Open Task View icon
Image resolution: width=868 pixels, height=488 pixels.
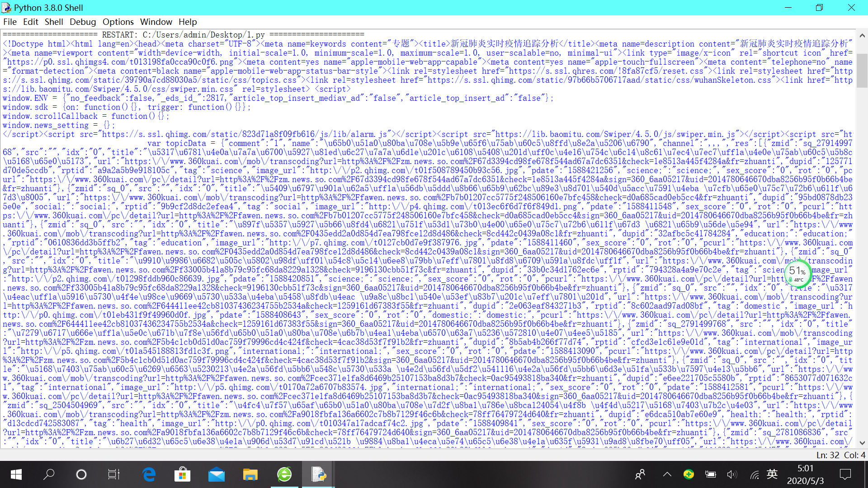coord(114,474)
